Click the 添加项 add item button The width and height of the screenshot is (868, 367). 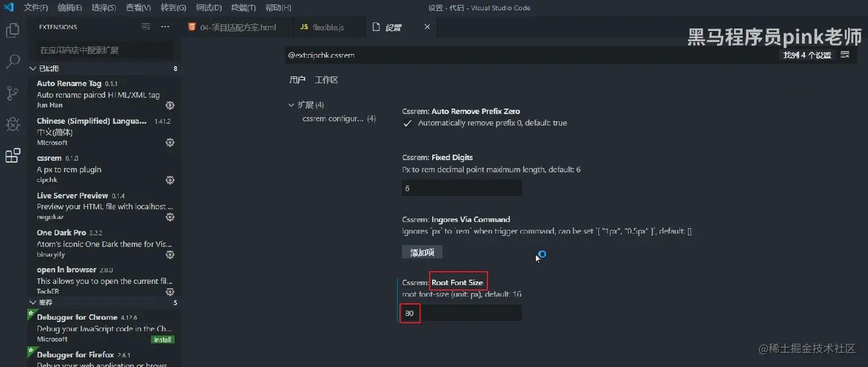(422, 252)
